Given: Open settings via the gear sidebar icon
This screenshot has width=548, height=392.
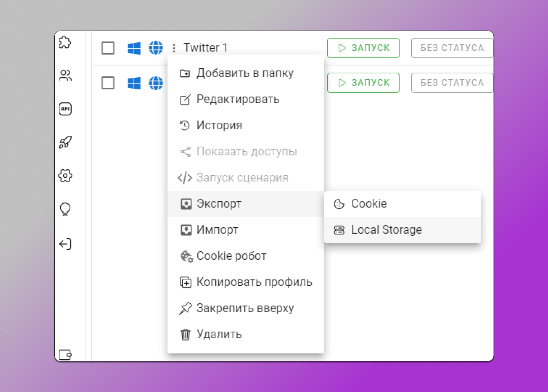Looking at the screenshot, I should (65, 176).
